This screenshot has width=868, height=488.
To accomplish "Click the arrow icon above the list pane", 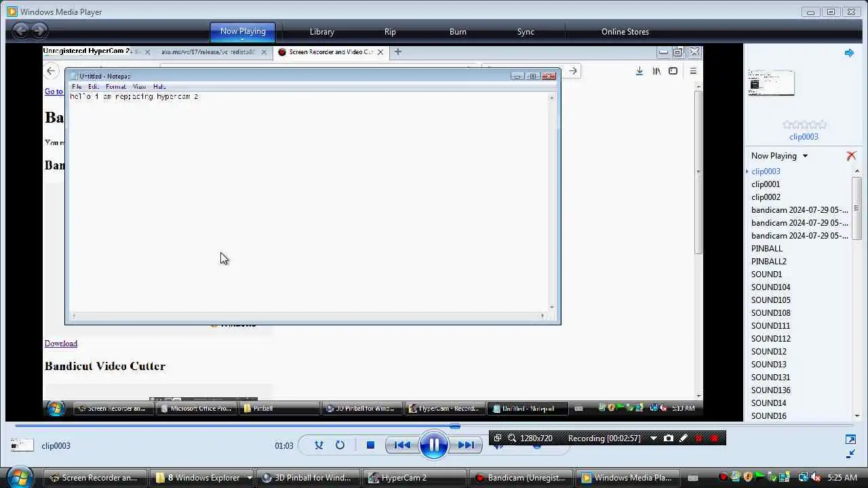I will 849,52.
